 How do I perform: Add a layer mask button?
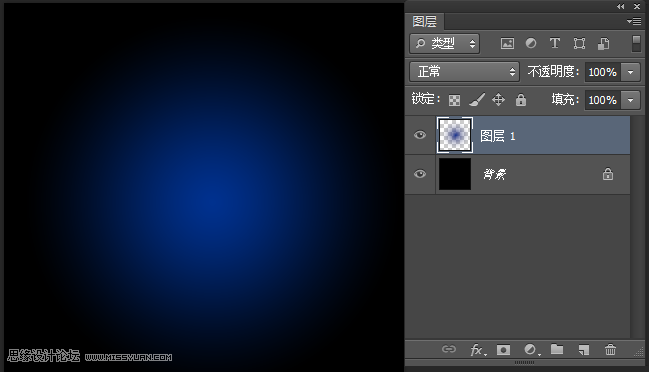(503, 350)
